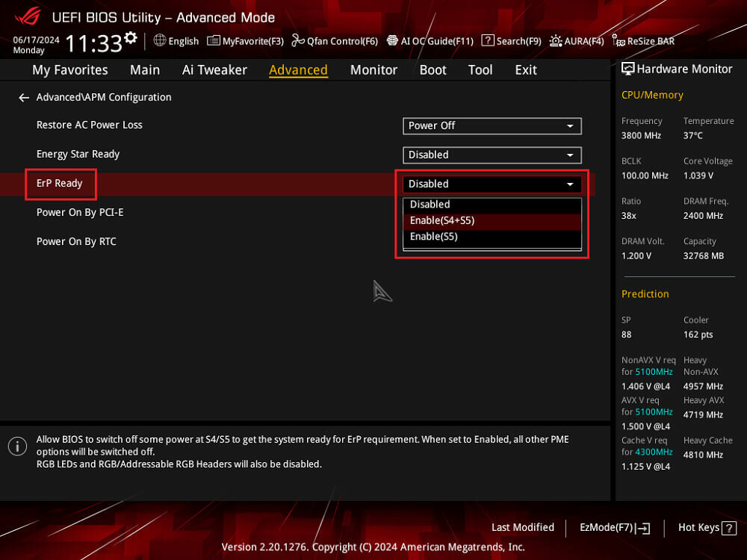The image size is (747, 560).
Task: Switch to EzMode(F7)
Action: coord(615,528)
